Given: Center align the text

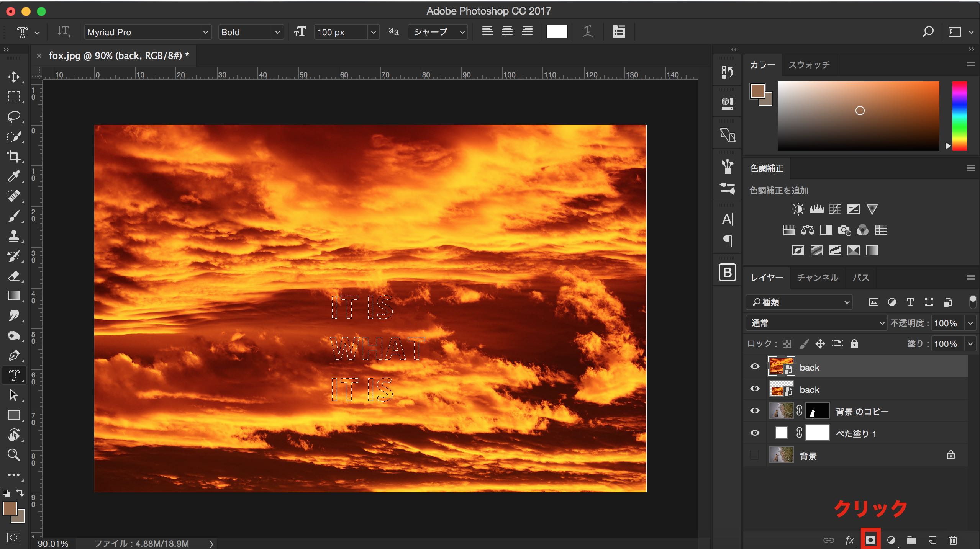Looking at the screenshot, I should coord(507,31).
